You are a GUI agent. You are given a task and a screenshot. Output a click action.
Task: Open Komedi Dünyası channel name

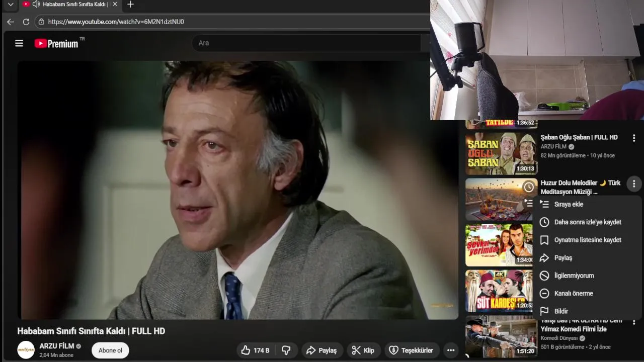tap(559, 338)
